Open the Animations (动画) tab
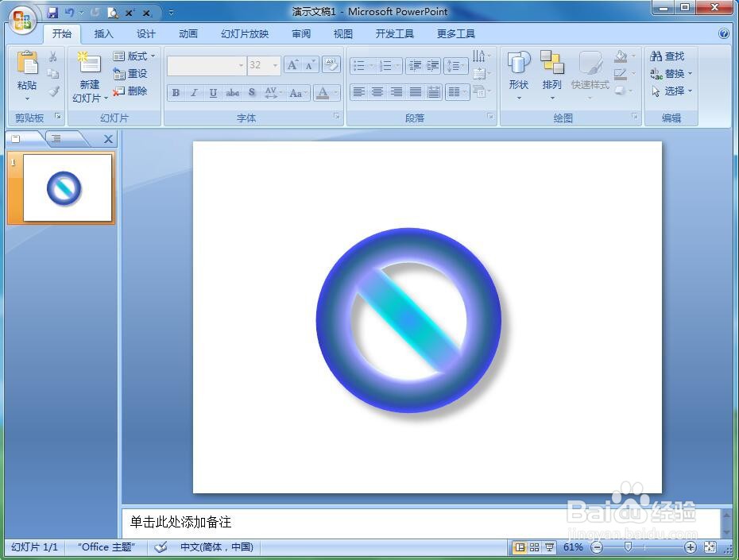The height and width of the screenshot is (560, 739). 188,34
